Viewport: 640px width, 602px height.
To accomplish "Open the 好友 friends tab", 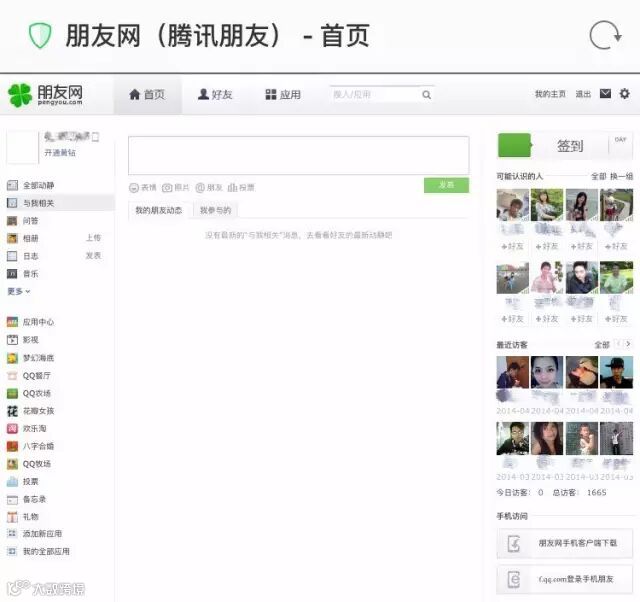I will (215, 95).
